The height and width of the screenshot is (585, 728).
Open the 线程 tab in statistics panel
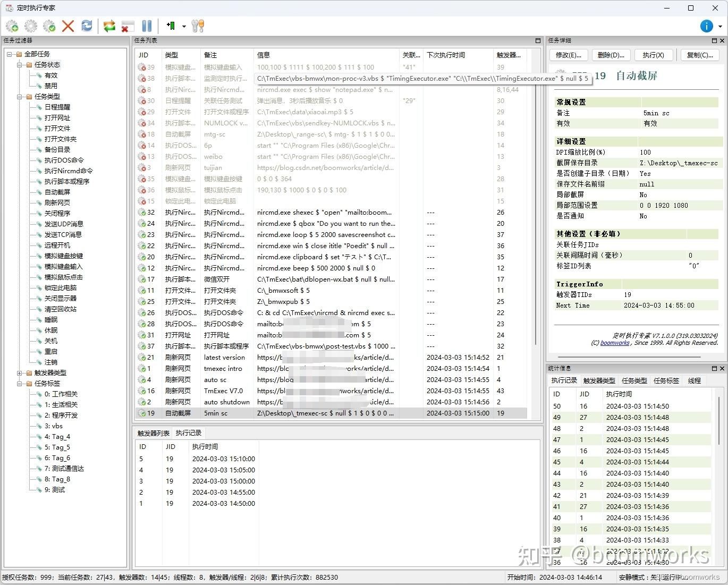tap(695, 380)
